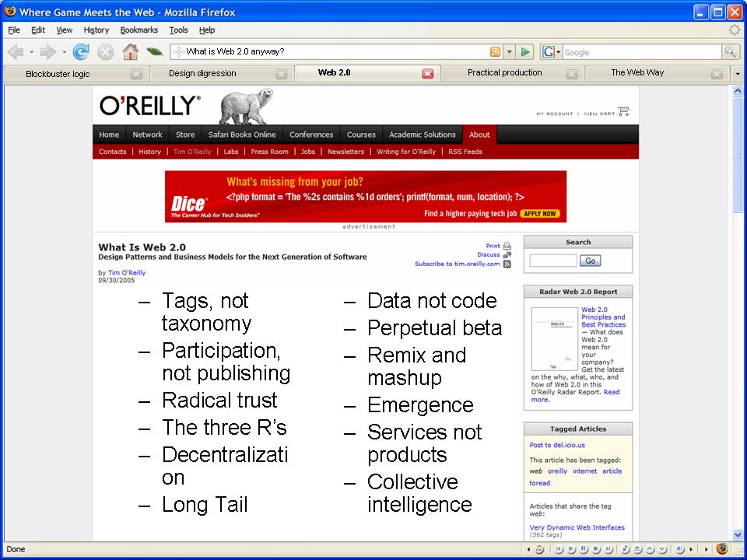This screenshot has width=747, height=560.
Task: Click the O'Reilly logo
Action: click(x=150, y=106)
